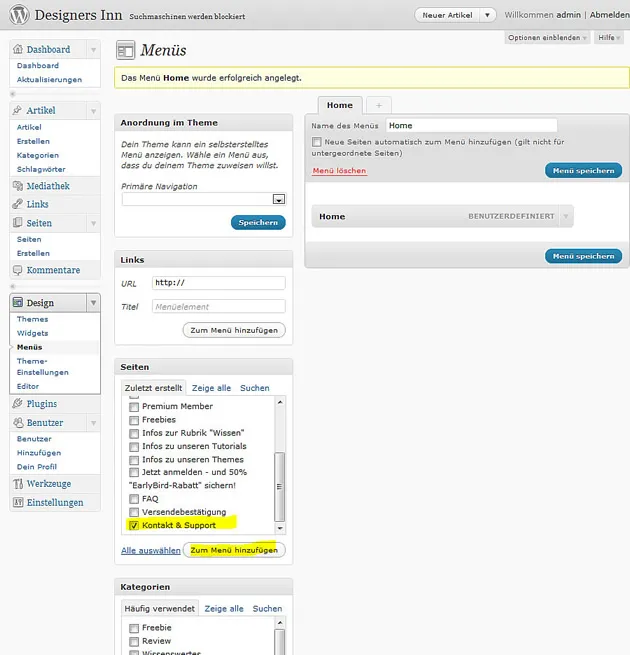Open Widgets under Design
Image resolution: width=630 pixels, height=655 pixels.
pyautogui.click(x=33, y=333)
